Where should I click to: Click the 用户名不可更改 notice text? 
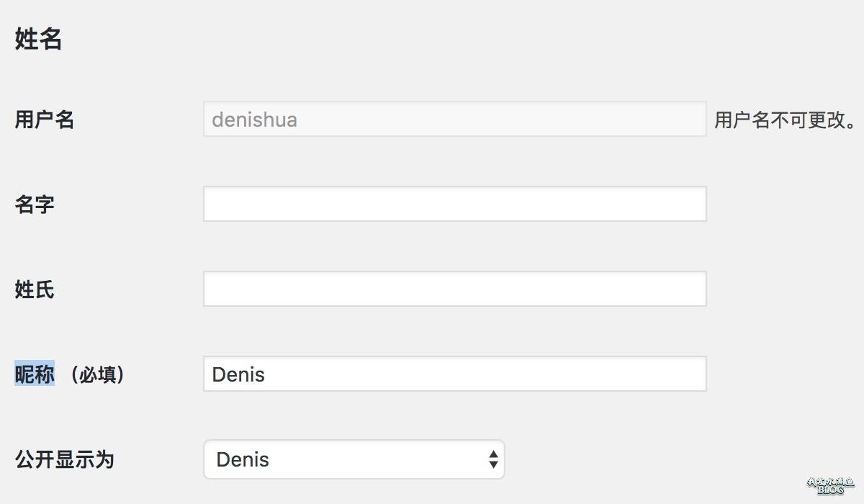pyautogui.click(x=786, y=120)
